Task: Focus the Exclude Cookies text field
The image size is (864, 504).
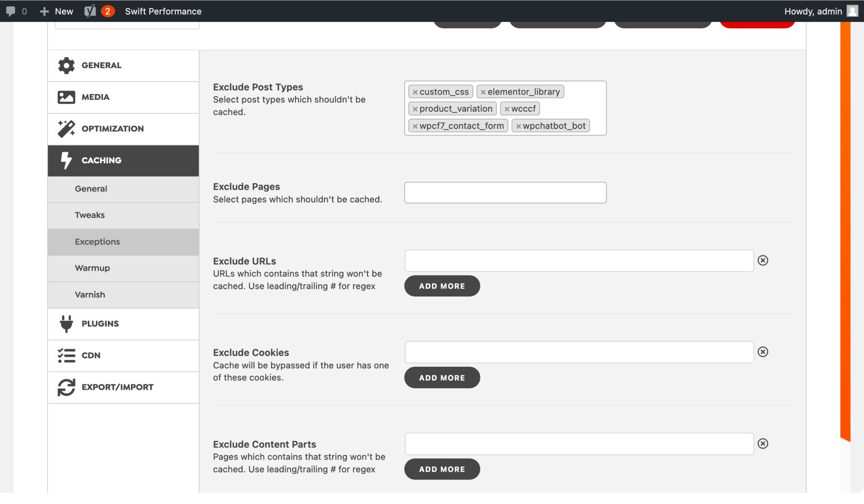Action: [579, 352]
